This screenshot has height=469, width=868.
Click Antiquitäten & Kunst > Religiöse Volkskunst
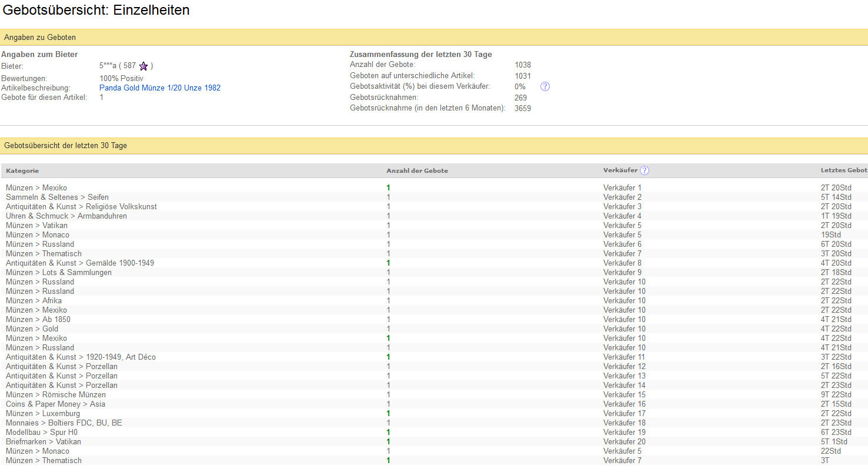(81, 206)
